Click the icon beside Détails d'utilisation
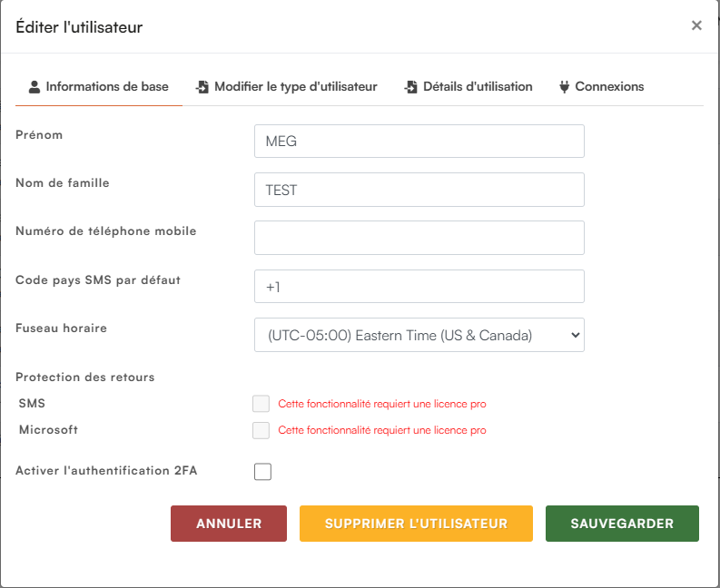720x588 pixels. tap(411, 87)
